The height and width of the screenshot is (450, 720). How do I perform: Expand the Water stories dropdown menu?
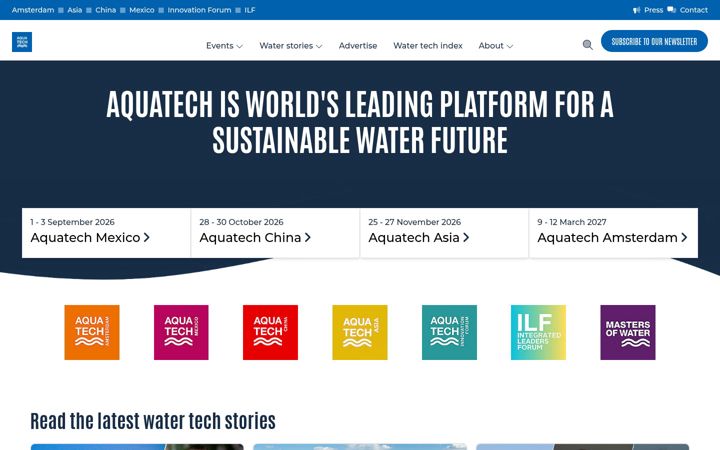[291, 45]
